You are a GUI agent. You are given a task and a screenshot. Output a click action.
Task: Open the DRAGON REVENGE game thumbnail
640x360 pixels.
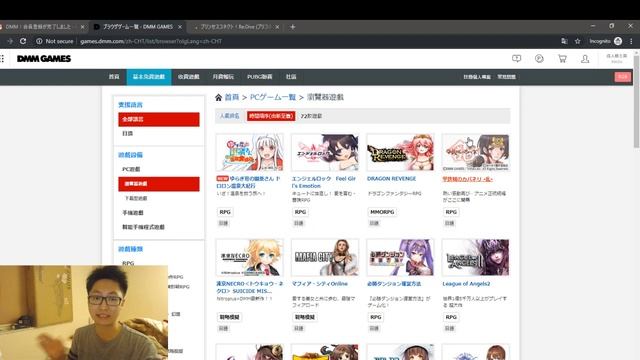(400, 153)
